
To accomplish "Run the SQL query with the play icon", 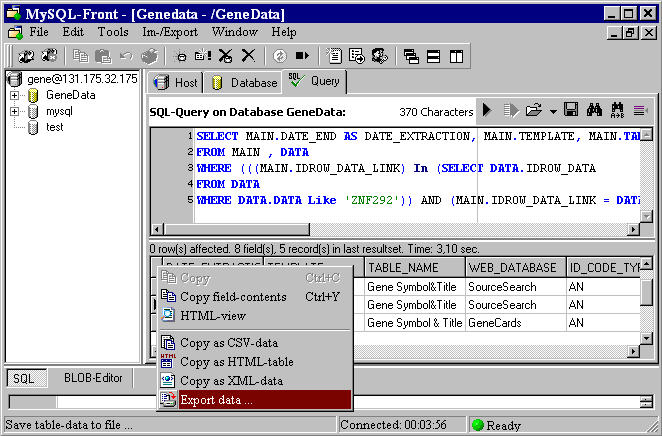I will click(487, 111).
